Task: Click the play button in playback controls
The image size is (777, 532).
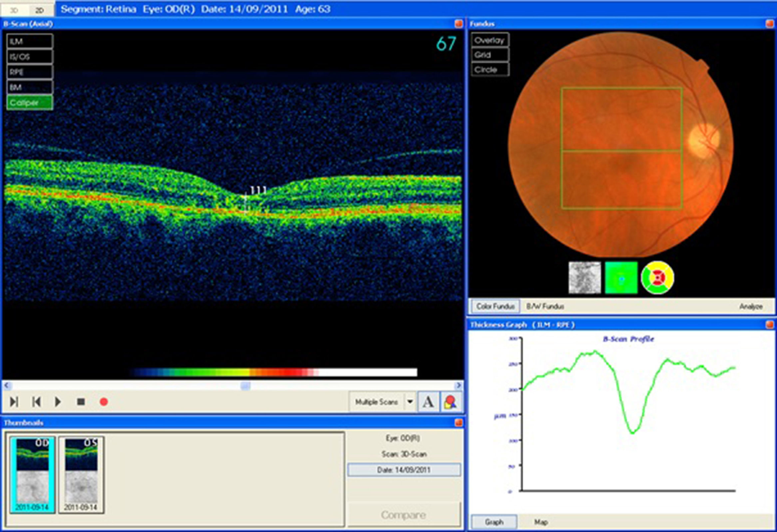Action: coord(58,402)
